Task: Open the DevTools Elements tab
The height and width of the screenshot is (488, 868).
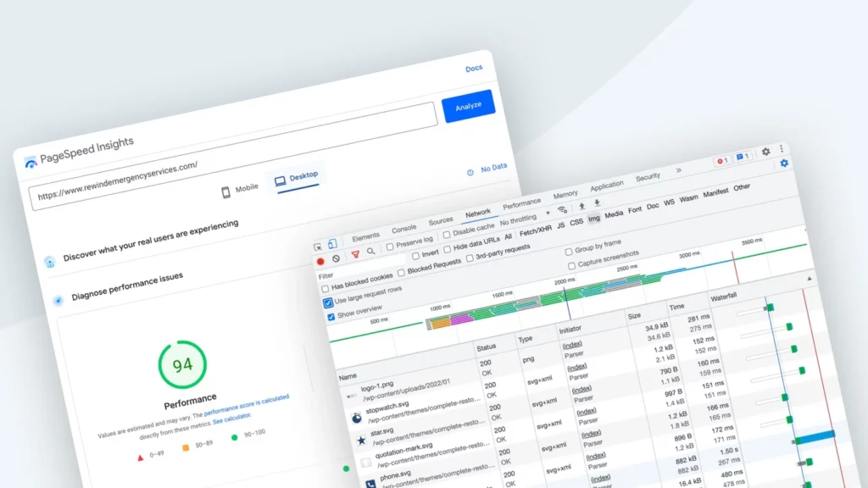Action: (366, 237)
